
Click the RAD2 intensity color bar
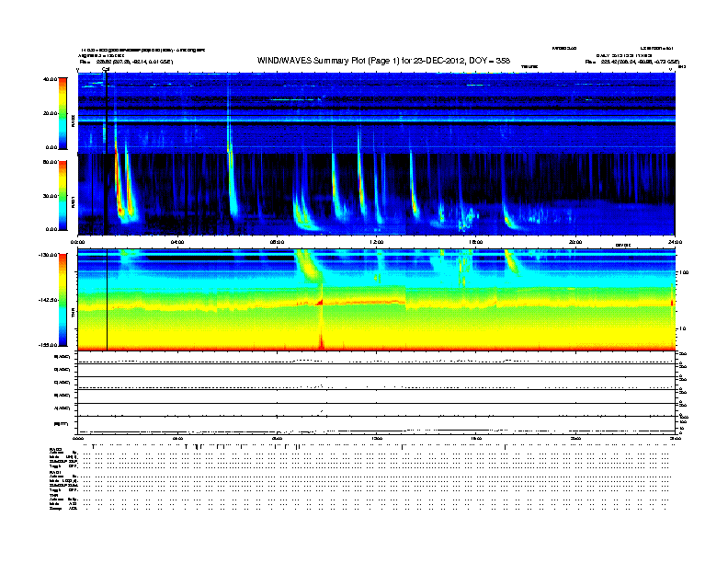coord(63,113)
